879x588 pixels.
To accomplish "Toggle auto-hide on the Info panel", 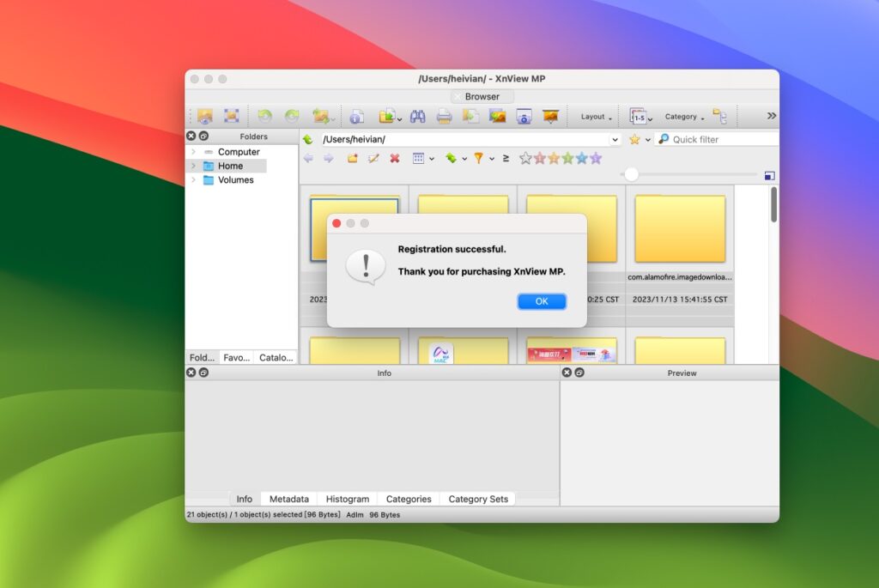I will pos(202,373).
